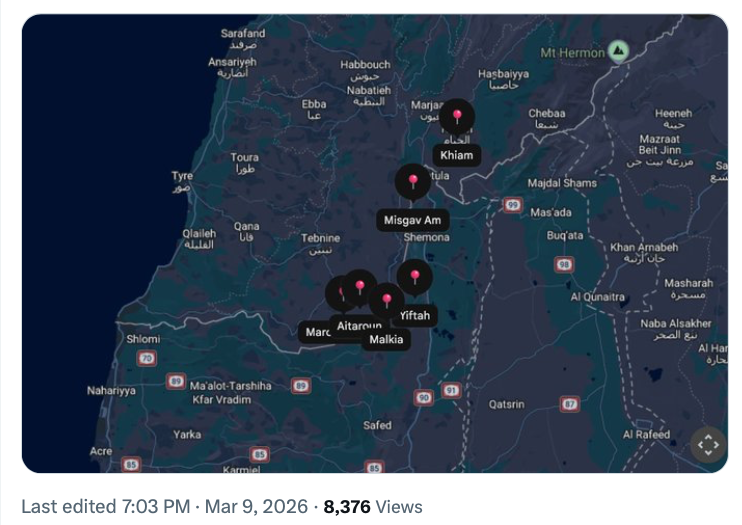Click the Malkia location label
The height and width of the screenshot is (525, 742).
click(x=386, y=339)
